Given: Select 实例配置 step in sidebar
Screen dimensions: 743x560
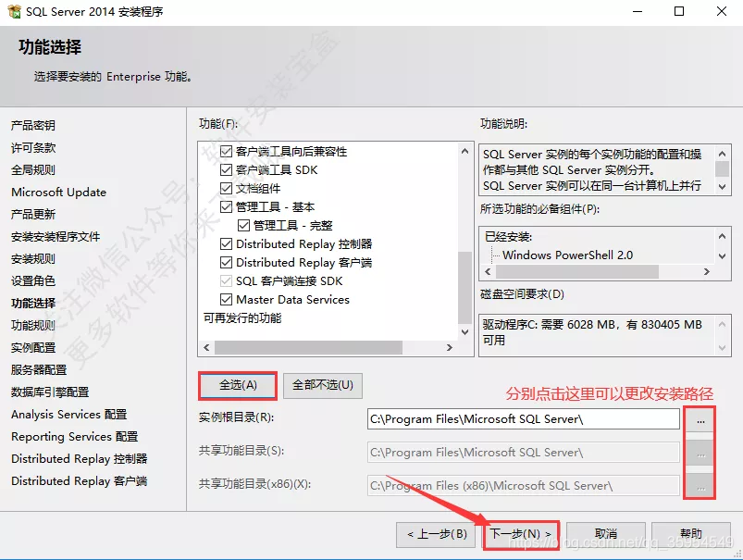Looking at the screenshot, I should point(33,347).
